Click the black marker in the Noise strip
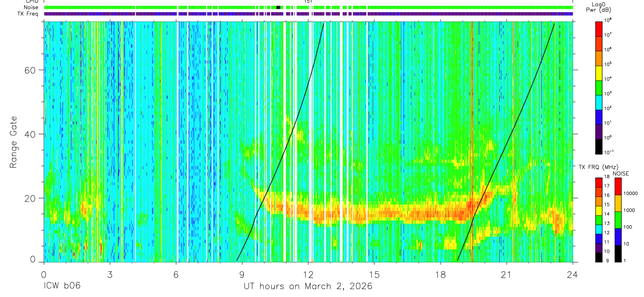This screenshot has height=297, width=644. (278, 7)
